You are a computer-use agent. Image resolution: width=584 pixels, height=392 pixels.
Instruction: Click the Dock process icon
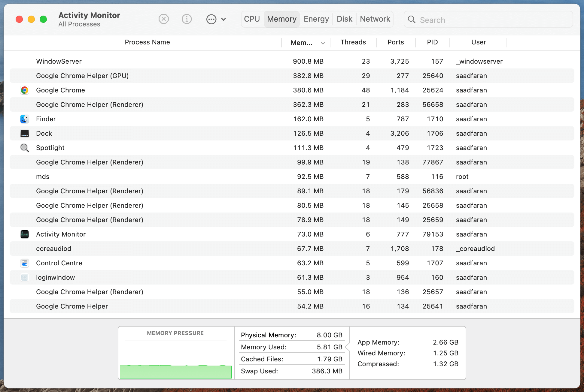(x=25, y=133)
